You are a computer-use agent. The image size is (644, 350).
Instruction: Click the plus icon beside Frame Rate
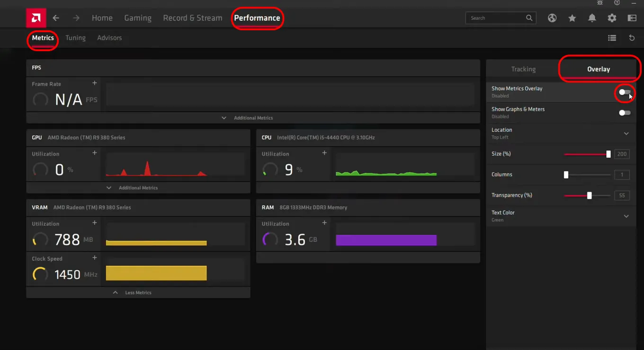(x=95, y=83)
